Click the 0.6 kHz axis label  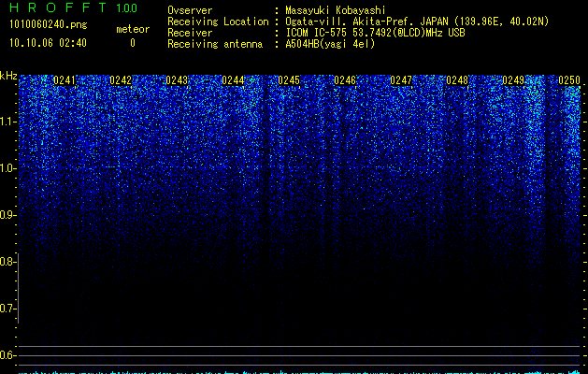(x=7, y=355)
